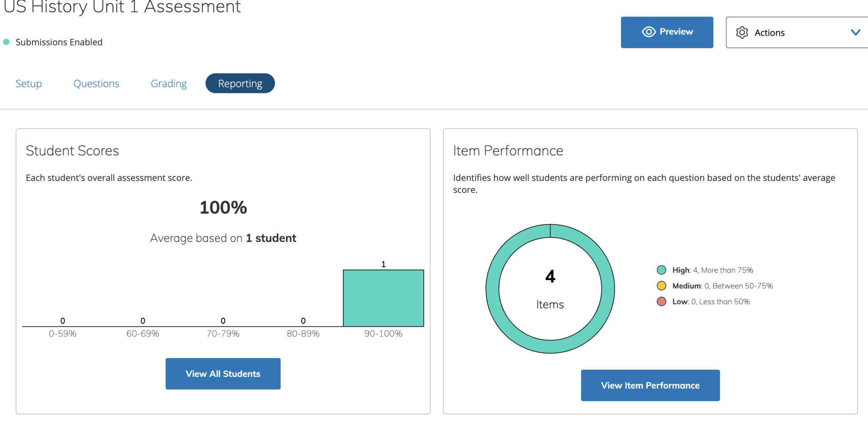Click the red Low legend dot
Screen dimensions: 868x426
tap(661, 302)
